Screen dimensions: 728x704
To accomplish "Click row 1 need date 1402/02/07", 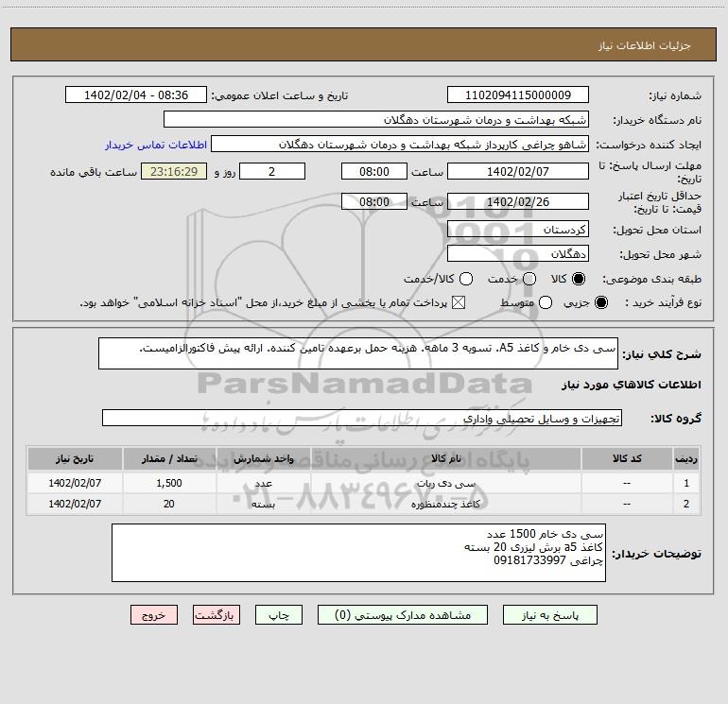I will pos(75,483).
